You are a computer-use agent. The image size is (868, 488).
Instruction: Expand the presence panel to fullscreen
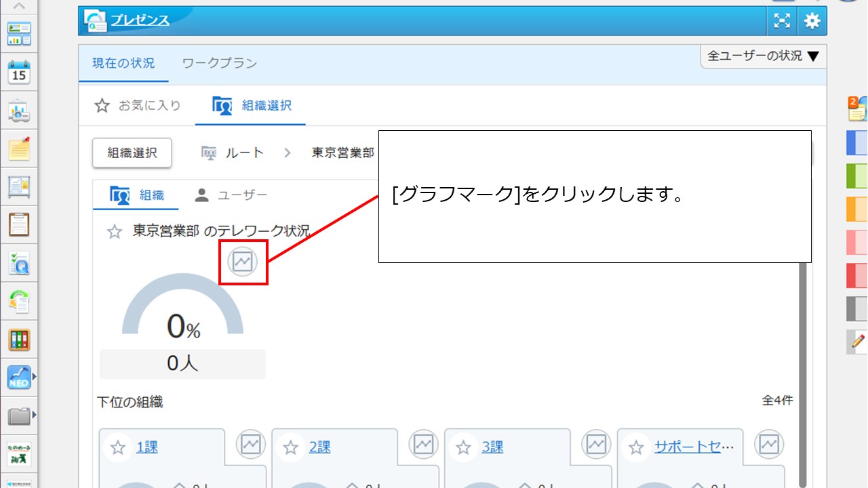tap(782, 21)
